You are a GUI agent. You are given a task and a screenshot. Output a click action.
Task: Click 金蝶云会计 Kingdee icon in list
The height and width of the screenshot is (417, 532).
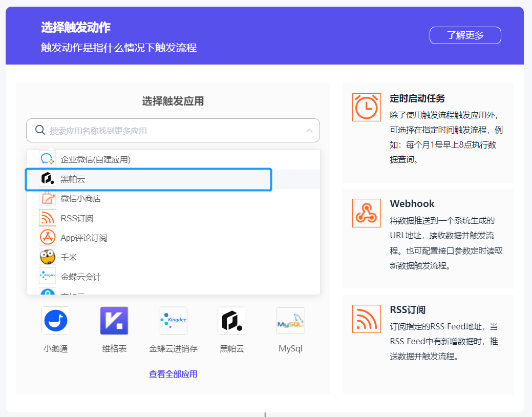tap(48, 276)
